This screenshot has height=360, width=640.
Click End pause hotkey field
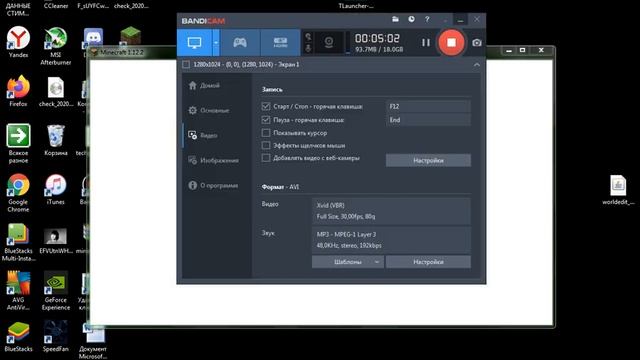pos(428,120)
